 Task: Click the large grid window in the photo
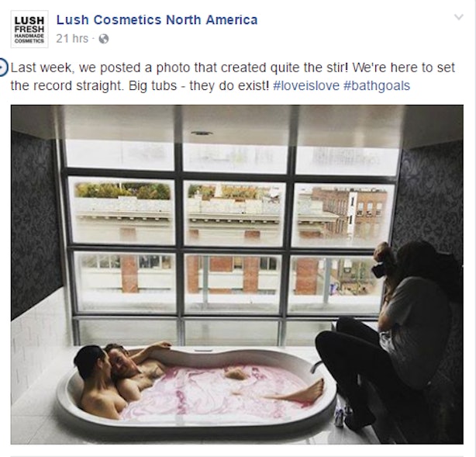point(231,243)
